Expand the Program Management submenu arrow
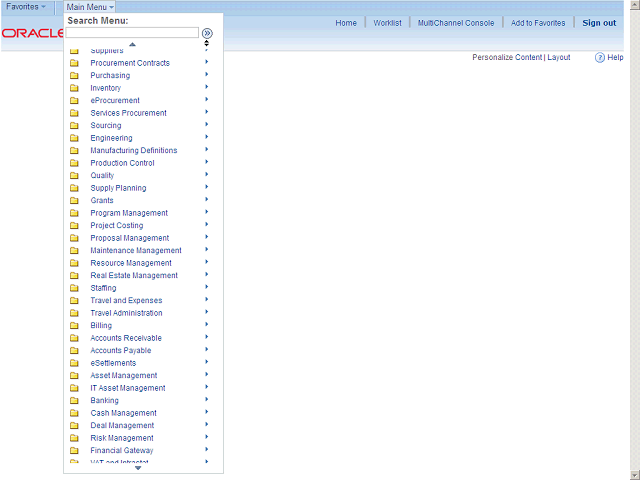Image resolution: width=640 pixels, height=480 pixels. pyautogui.click(x=207, y=212)
